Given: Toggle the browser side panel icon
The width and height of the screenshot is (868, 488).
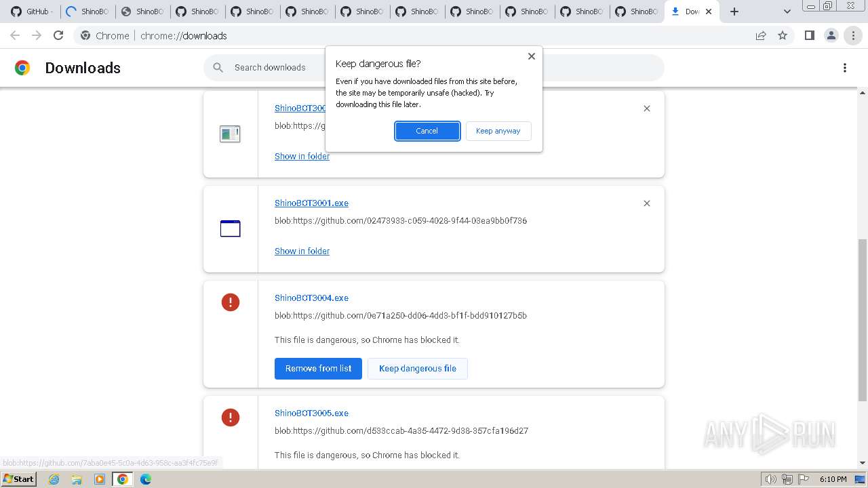Looking at the screenshot, I should click(809, 35).
